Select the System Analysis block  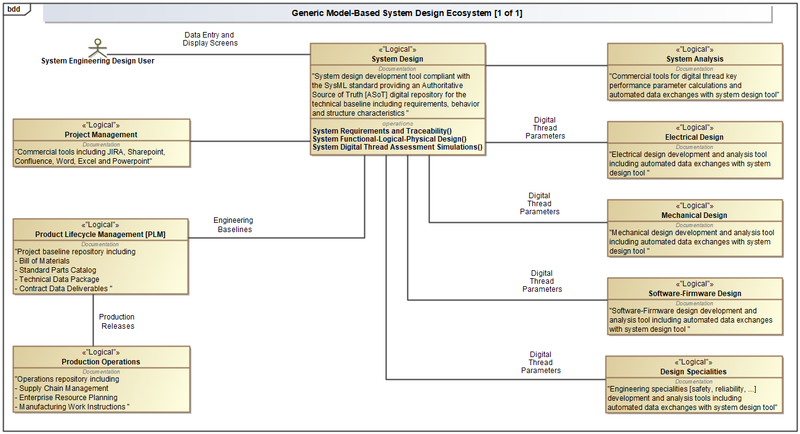[x=695, y=72]
